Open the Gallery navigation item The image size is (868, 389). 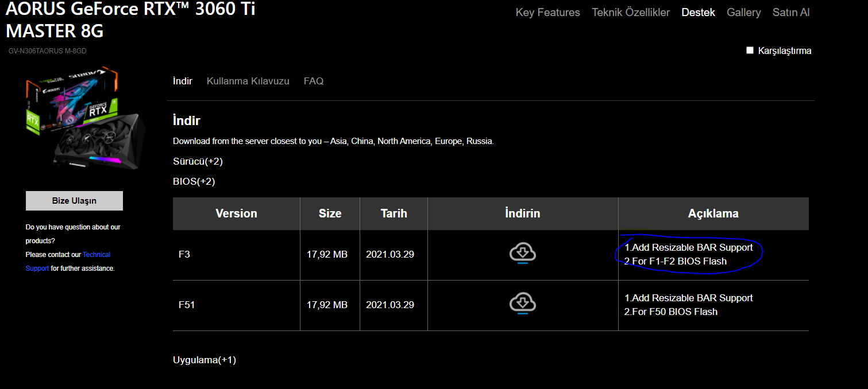[x=743, y=12]
